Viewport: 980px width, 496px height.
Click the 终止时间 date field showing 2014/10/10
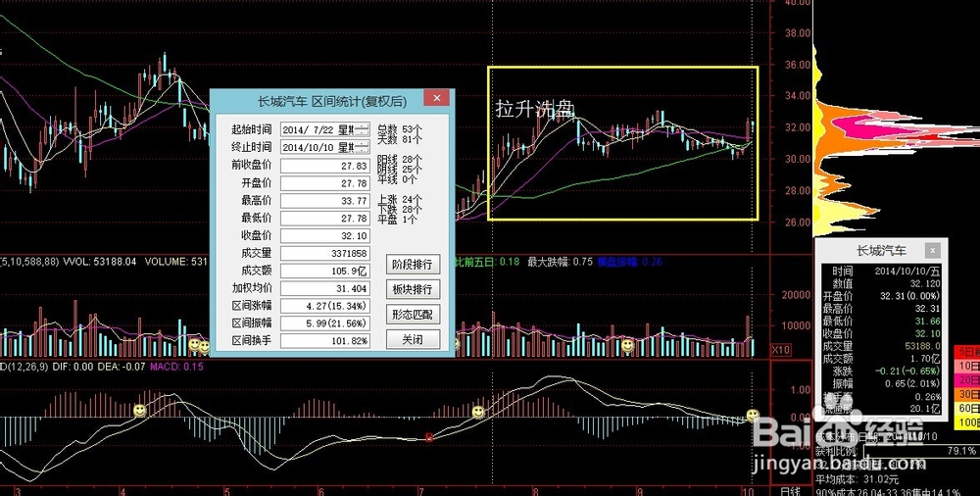point(325,148)
